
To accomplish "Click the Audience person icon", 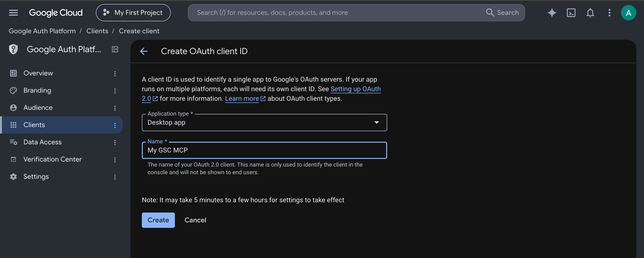I will 13,108.
